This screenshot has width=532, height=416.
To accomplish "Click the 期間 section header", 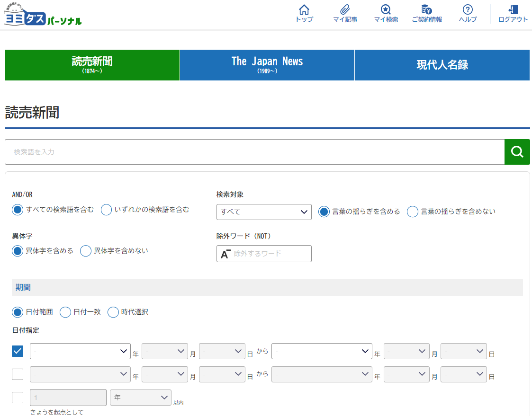I will point(267,287).
